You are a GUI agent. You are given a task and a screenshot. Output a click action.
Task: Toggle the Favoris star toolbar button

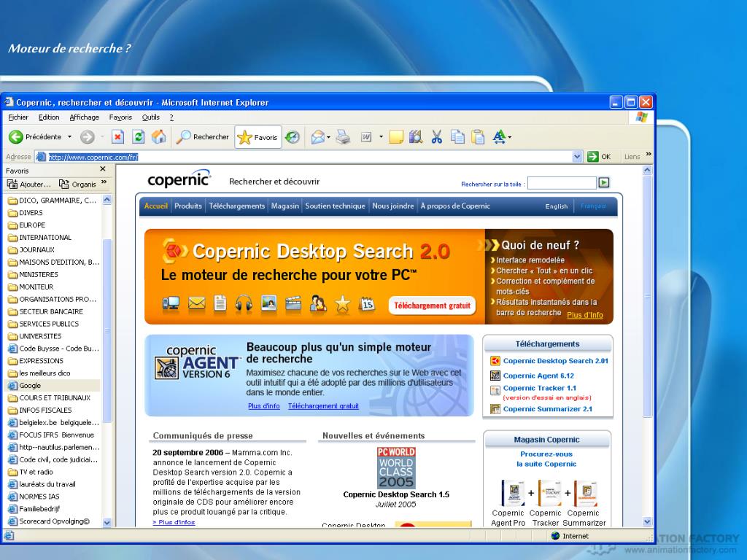pyautogui.click(x=258, y=137)
